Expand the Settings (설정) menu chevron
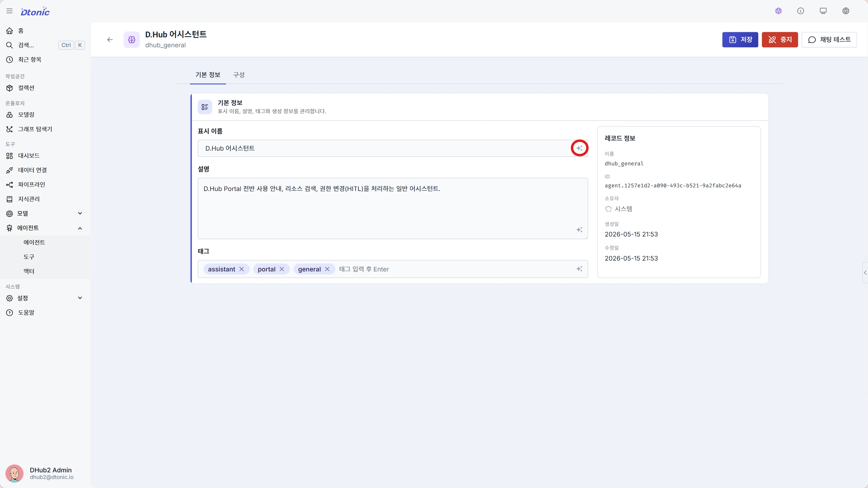 click(80, 298)
